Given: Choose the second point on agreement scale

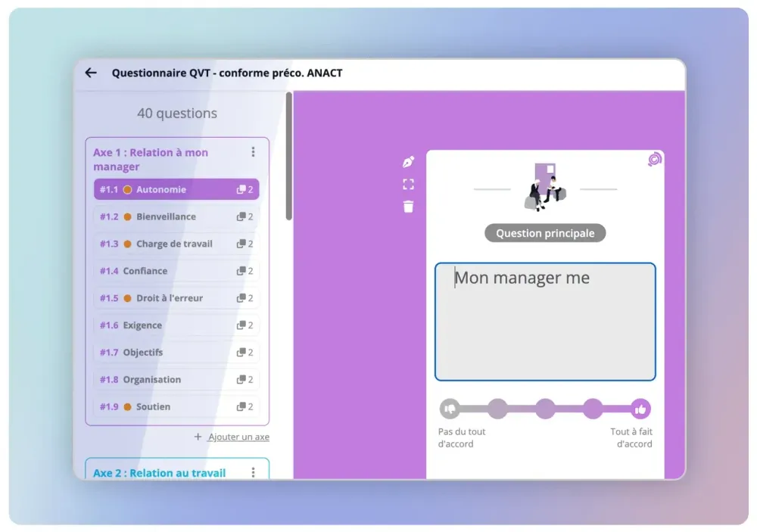Looking at the screenshot, I should pos(498,409).
